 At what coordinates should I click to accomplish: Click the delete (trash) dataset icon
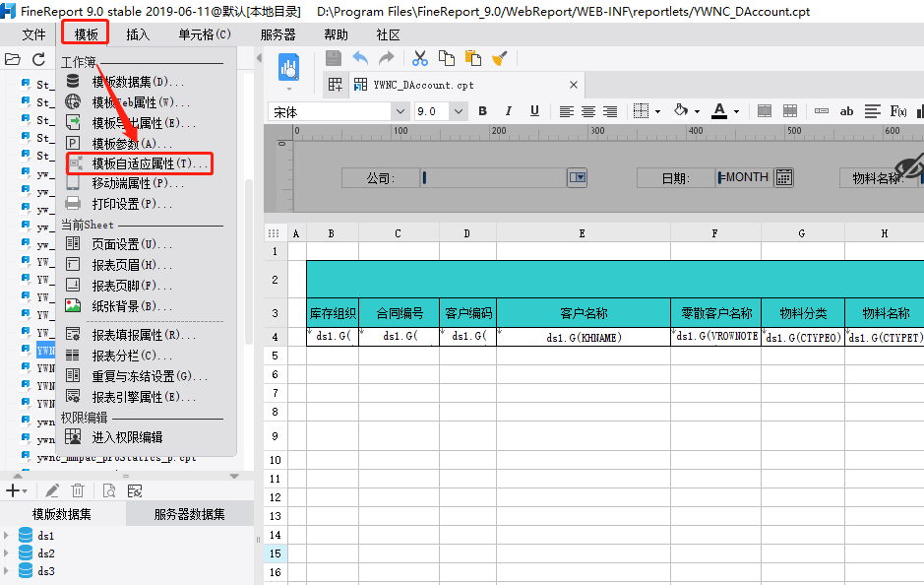[77, 490]
